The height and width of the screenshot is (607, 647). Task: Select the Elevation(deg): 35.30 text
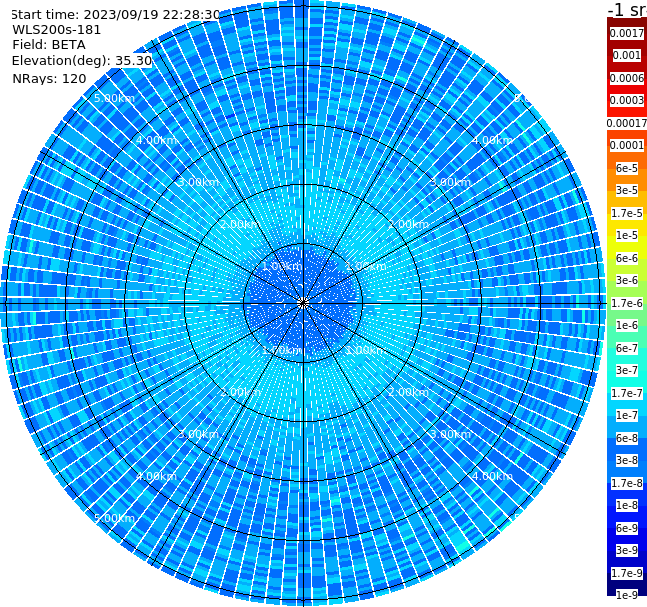coord(82,61)
